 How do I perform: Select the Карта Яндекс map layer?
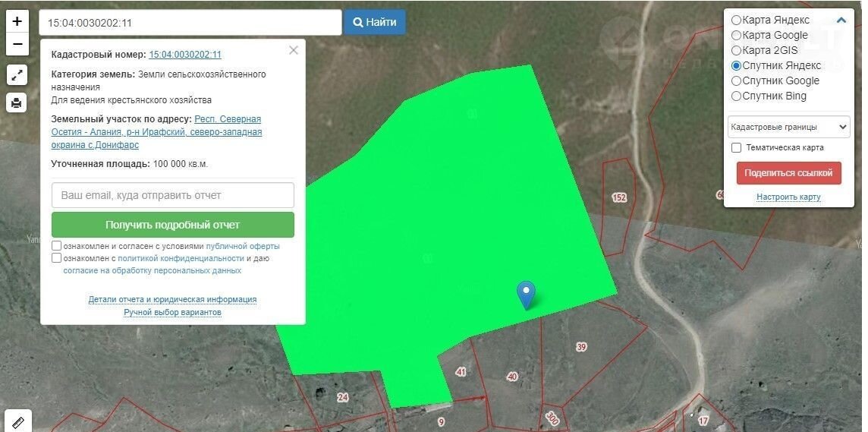coord(736,20)
